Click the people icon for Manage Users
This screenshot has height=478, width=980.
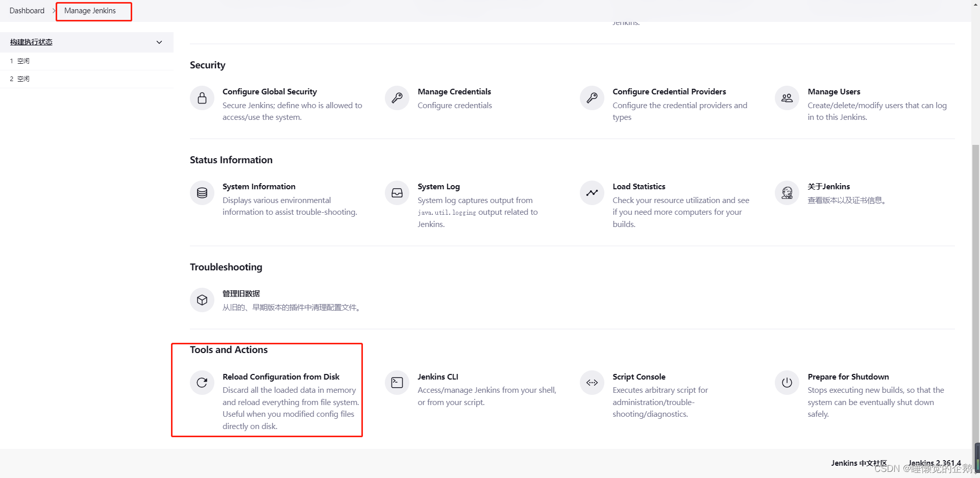pos(787,98)
